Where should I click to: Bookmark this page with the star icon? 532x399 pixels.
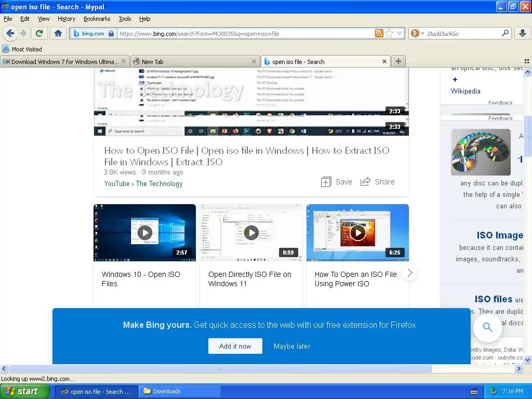[x=390, y=33]
